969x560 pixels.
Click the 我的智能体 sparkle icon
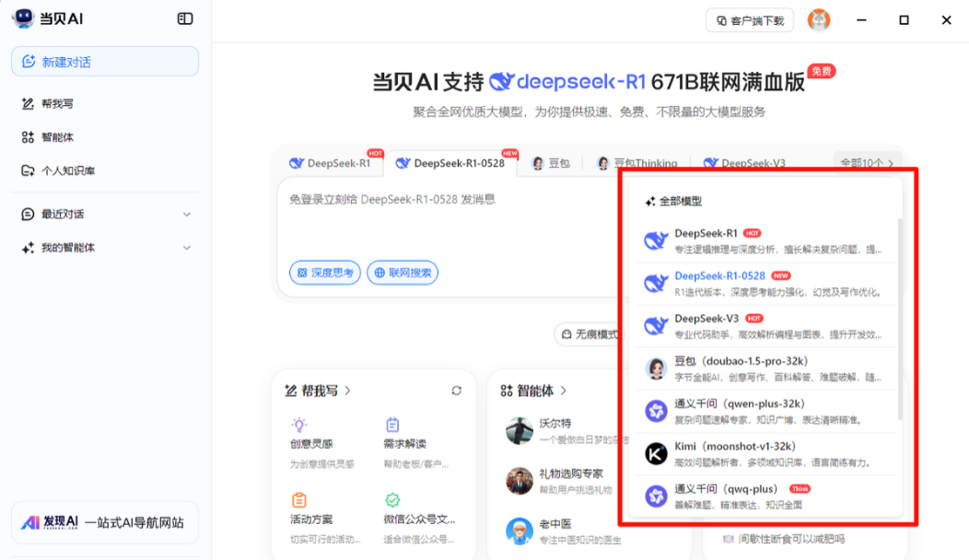point(28,248)
